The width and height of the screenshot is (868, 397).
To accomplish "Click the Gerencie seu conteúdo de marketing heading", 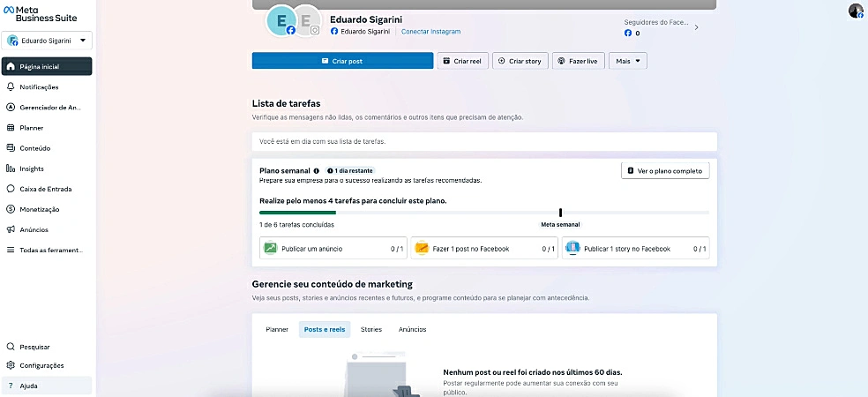I will point(333,284).
